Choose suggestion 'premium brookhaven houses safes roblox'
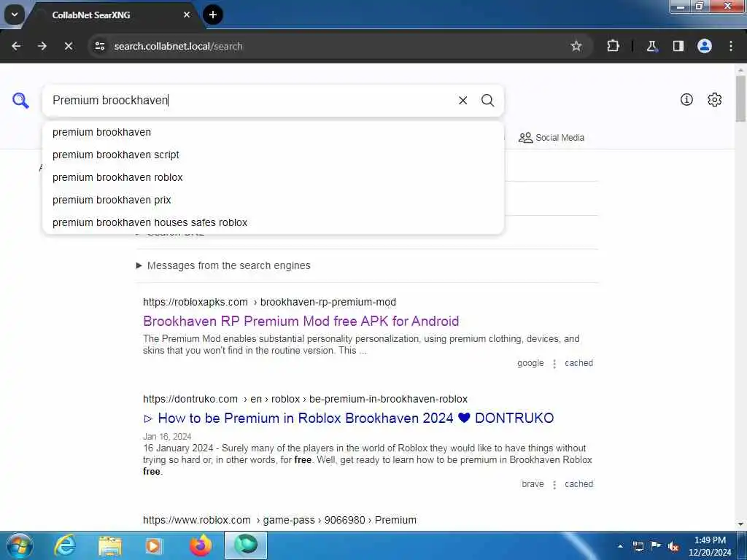747x560 pixels. click(273, 222)
